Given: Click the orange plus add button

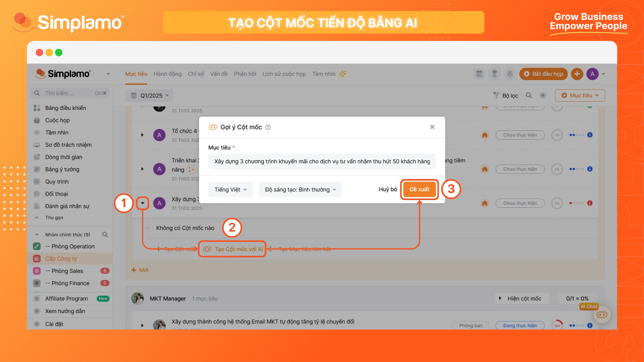Looking at the screenshot, I should [577, 74].
